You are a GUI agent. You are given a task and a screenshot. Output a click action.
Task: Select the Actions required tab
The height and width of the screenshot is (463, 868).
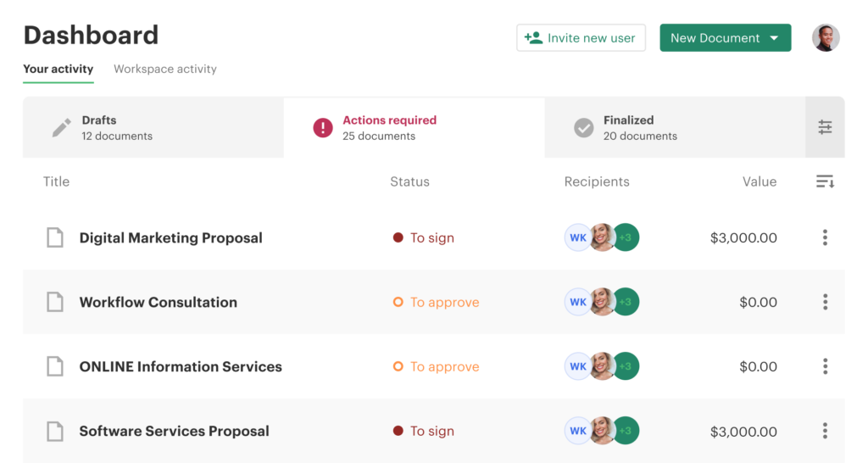[414, 128]
